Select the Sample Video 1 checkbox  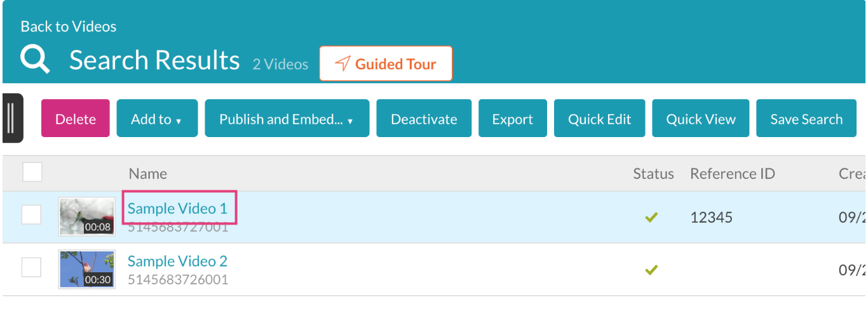(32, 215)
